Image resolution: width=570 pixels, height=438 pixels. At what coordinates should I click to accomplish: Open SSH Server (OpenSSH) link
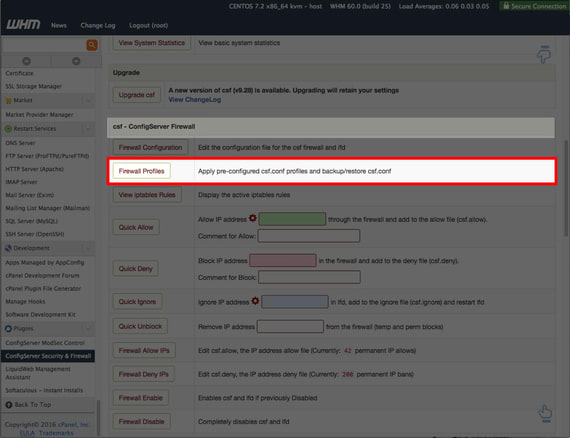click(35, 234)
